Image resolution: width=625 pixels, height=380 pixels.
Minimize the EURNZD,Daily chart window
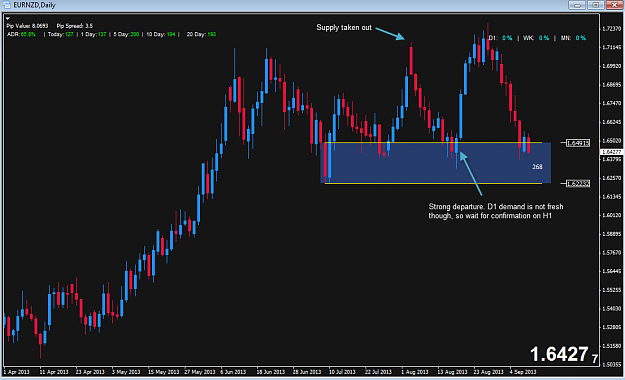point(577,5)
